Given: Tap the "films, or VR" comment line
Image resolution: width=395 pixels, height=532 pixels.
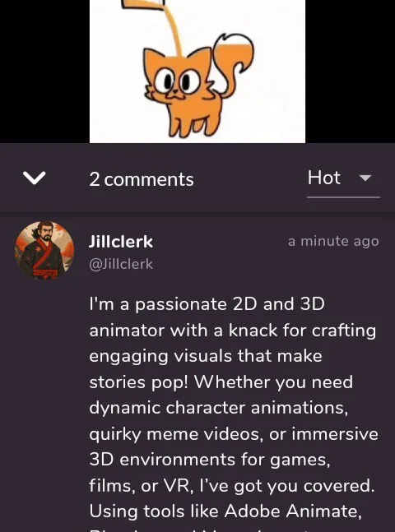Looking at the screenshot, I should coord(231,486).
